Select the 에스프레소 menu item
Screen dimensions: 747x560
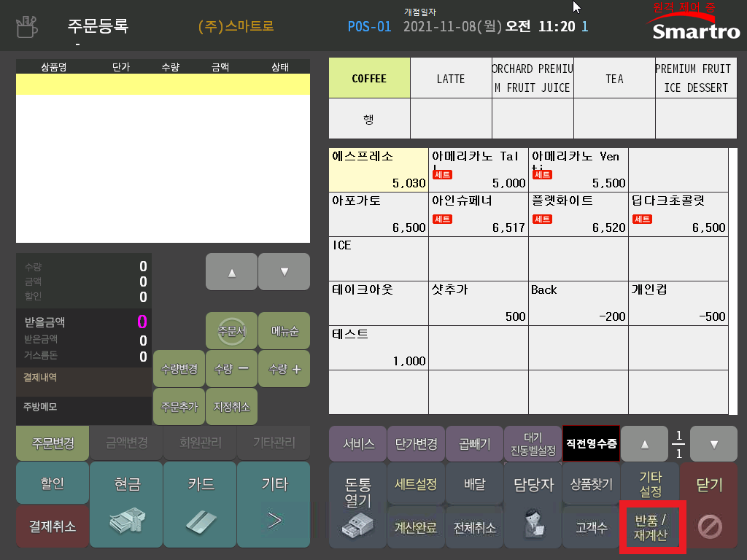(379, 169)
